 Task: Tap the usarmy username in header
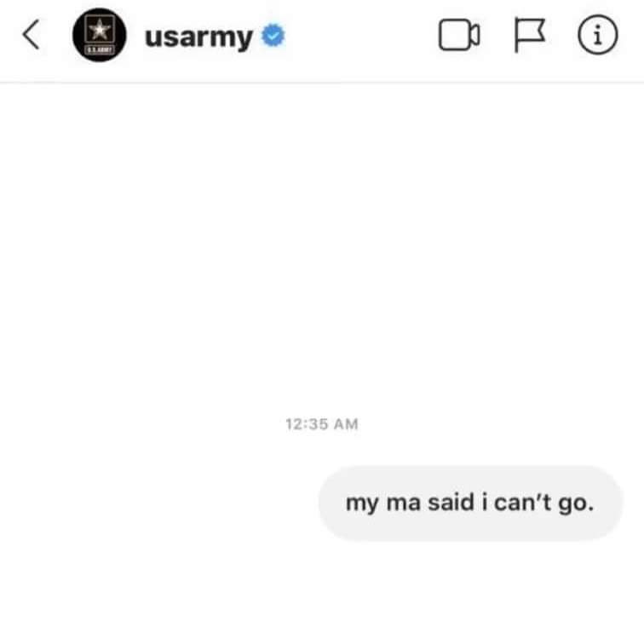(x=198, y=37)
